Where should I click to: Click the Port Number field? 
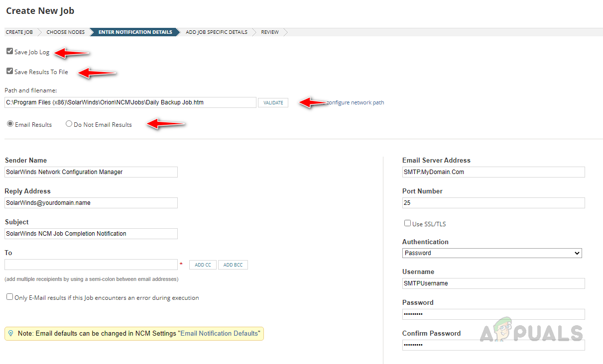(x=493, y=203)
